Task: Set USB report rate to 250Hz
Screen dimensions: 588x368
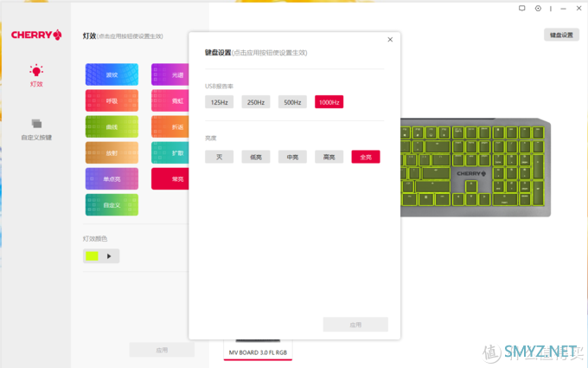Action: point(256,102)
